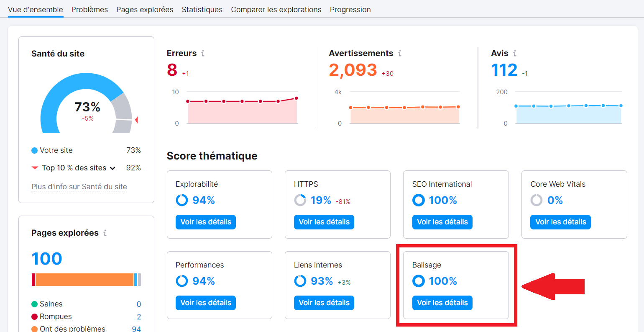Image resolution: width=644 pixels, height=332 pixels.
Task: Click the Saines legend label
Action: [x=51, y=304]
